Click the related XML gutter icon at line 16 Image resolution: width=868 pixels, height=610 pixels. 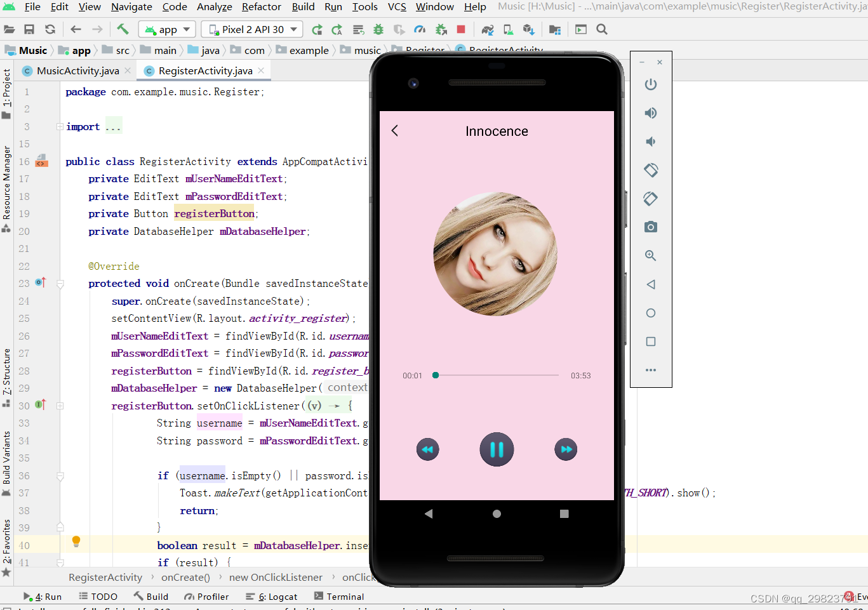(41, 160)
